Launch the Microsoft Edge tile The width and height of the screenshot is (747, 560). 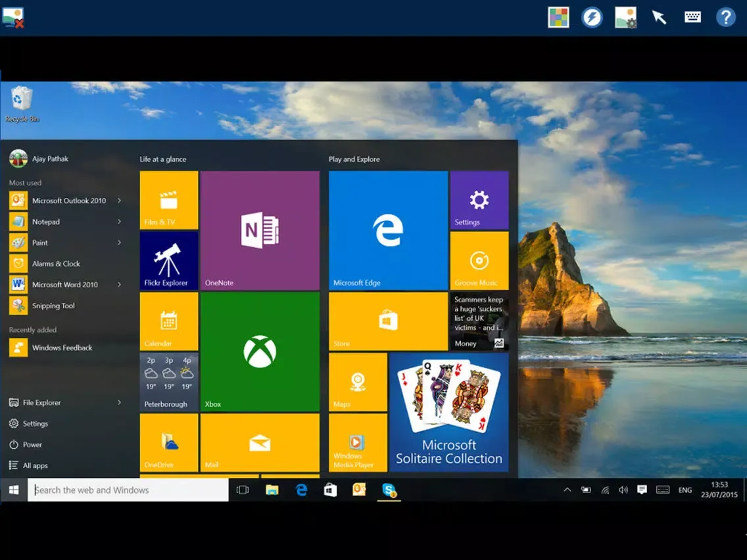click(388, 231)
